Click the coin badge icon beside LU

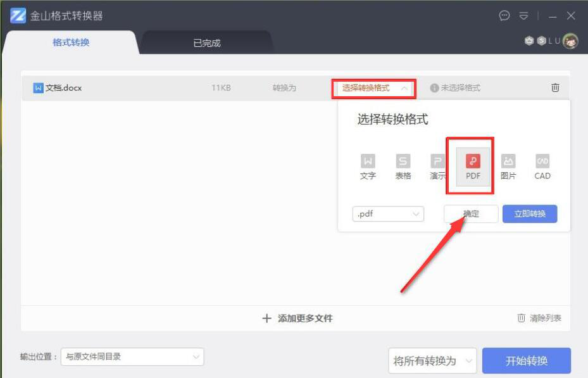tap(542, 41)
